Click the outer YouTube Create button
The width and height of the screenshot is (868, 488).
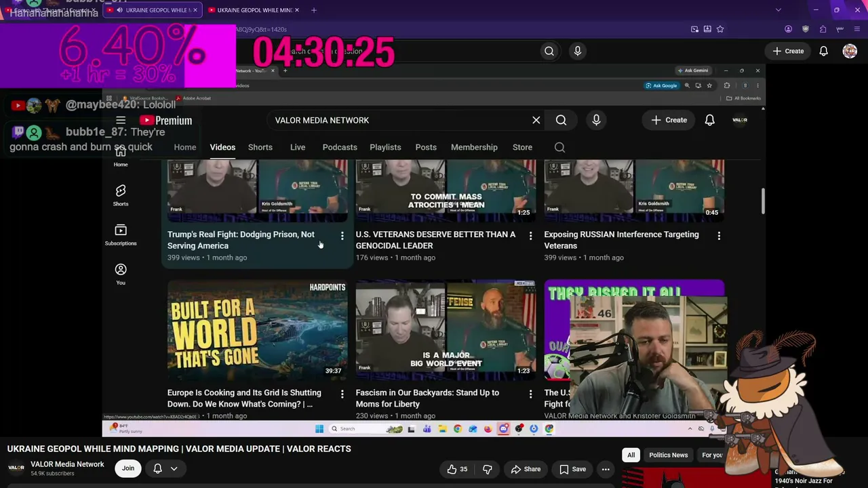[x=788, y=51]
